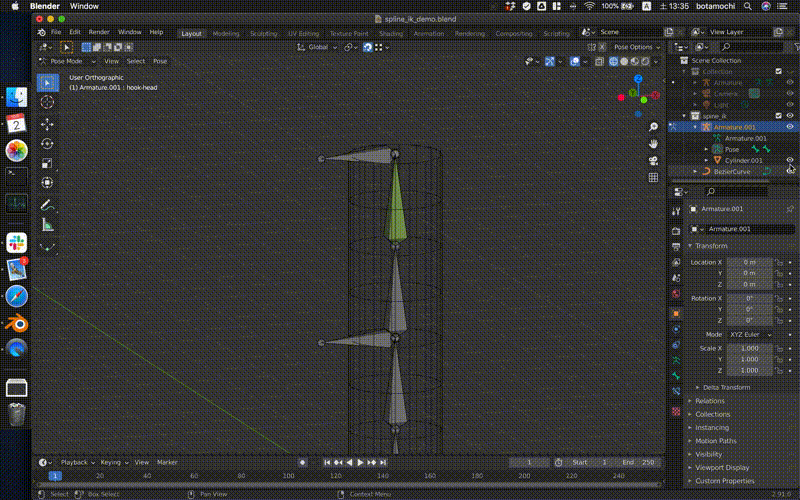
Task: Click the pan hand icon in the viewport
Action: (653, 144)
